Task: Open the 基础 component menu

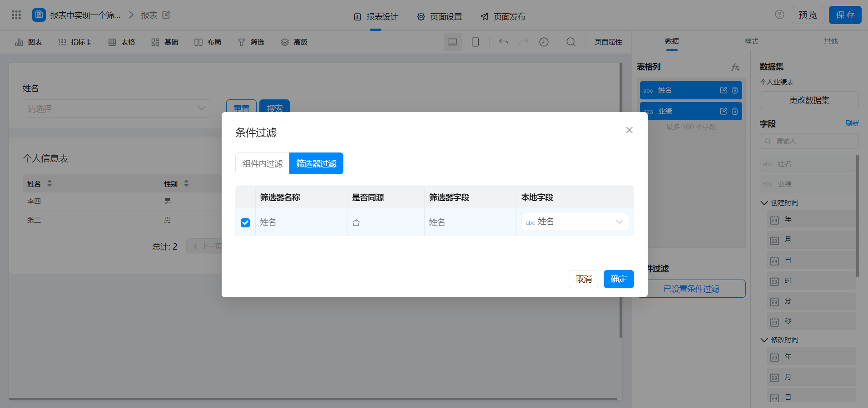Action: click(164, 42)
